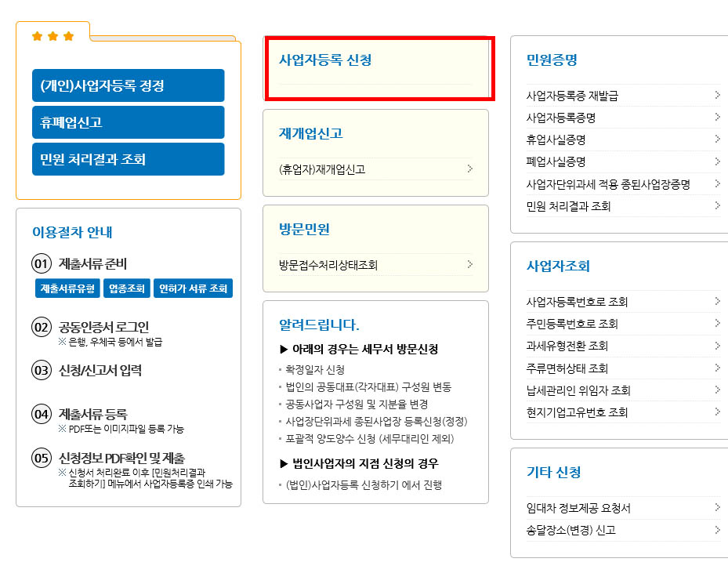The width and height of the screenshot is (728, 573).
Task: Click chevron beside 민원 처리결과 조회 list item
Action: coord(717,205)
